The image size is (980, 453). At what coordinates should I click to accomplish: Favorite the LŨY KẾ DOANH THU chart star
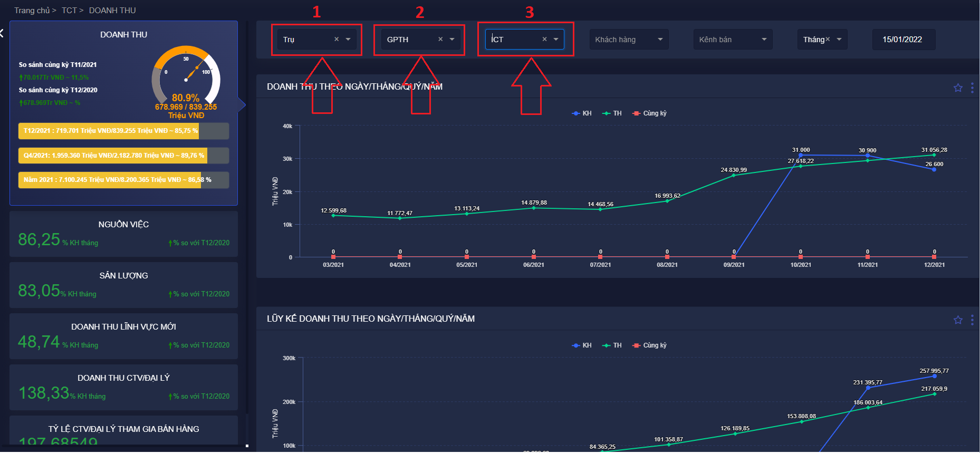(958, 320)
